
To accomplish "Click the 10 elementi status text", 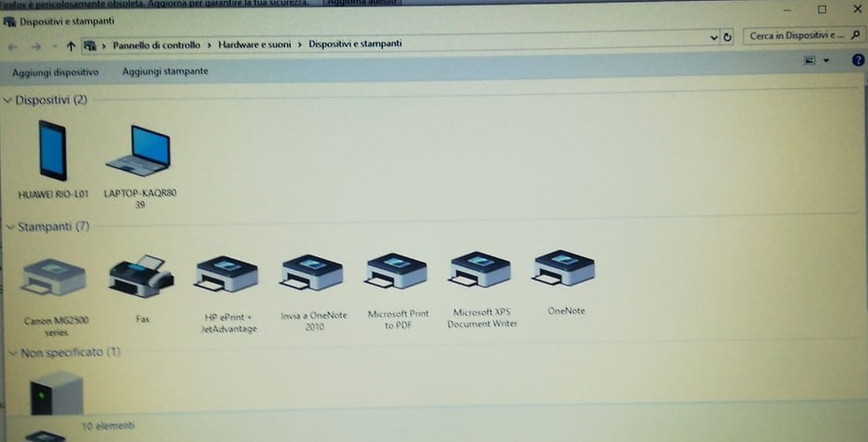I will [x=108, y=426].
